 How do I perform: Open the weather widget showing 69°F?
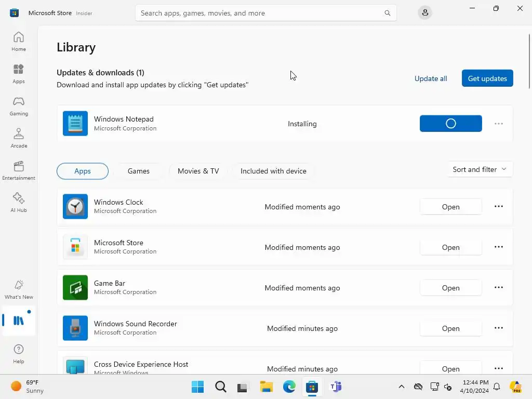27,387
